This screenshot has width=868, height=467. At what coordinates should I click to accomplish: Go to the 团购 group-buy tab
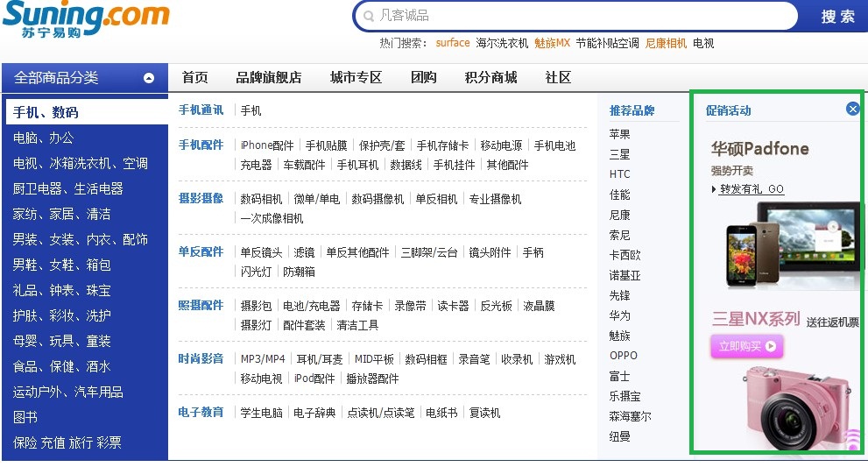coord(424,77)
